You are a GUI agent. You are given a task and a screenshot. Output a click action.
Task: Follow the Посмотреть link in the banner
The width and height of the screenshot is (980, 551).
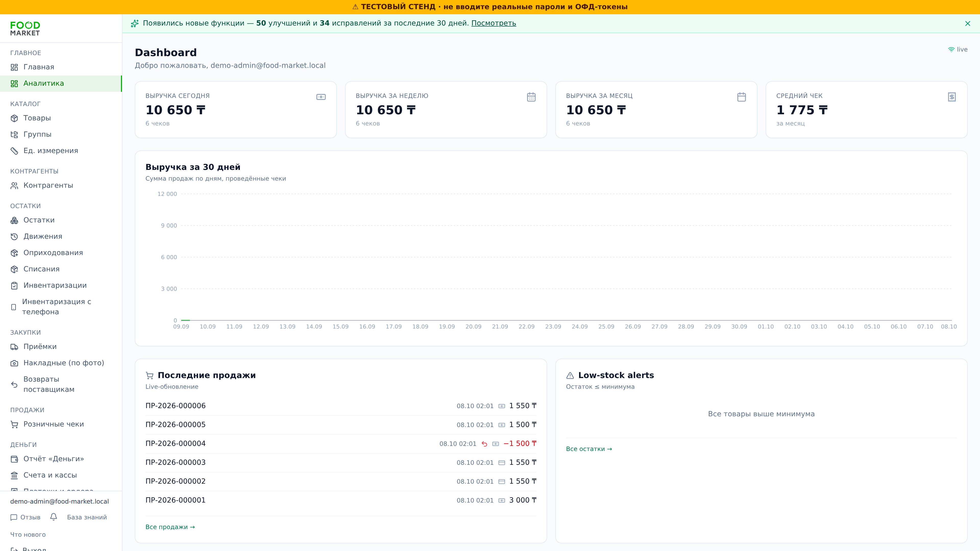click(x=493, y=23)
